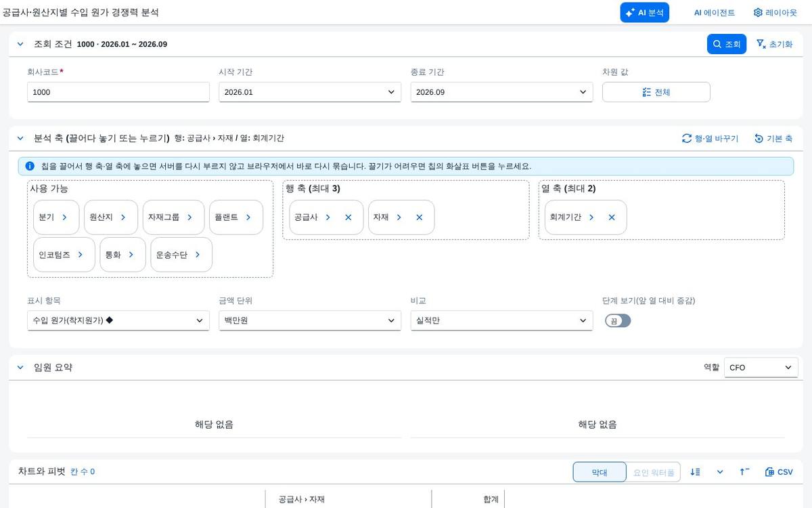Open 레이아웃 settings with the gear icon
This screenshot has height=508, width=812.
point(775,12)
